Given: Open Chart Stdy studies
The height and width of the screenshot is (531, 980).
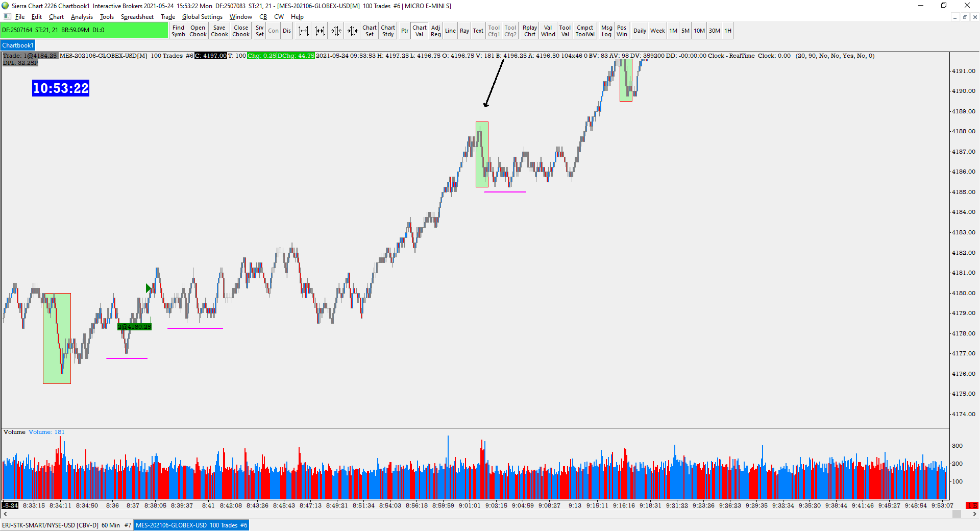Looking at the screenshot, I should [x=388, y=31].
